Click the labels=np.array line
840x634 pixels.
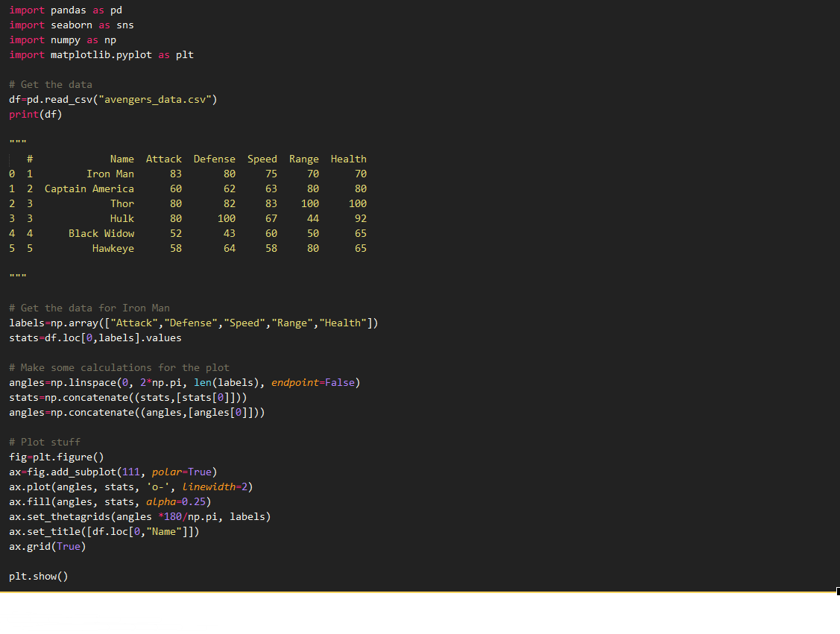[x=193, y=323]
